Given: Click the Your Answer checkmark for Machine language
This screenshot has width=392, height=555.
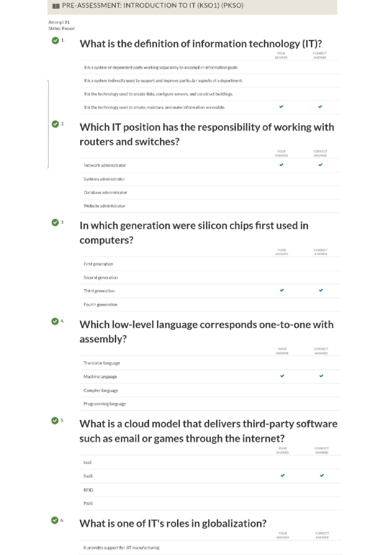Looking at the screenshot, I should 282,376.
